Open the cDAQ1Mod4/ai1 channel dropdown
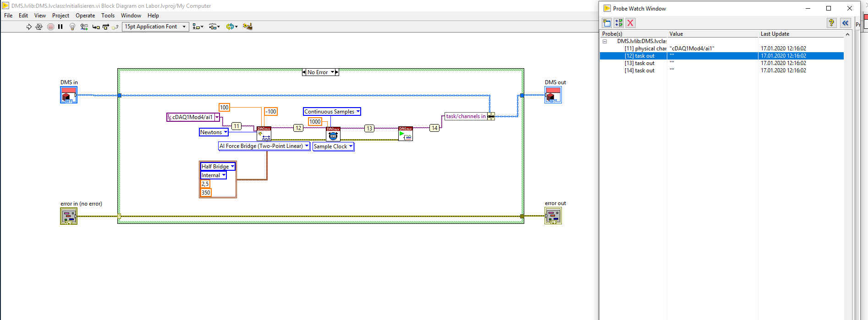The height and width of the screenshot is (320, 868). click(217, 117)
